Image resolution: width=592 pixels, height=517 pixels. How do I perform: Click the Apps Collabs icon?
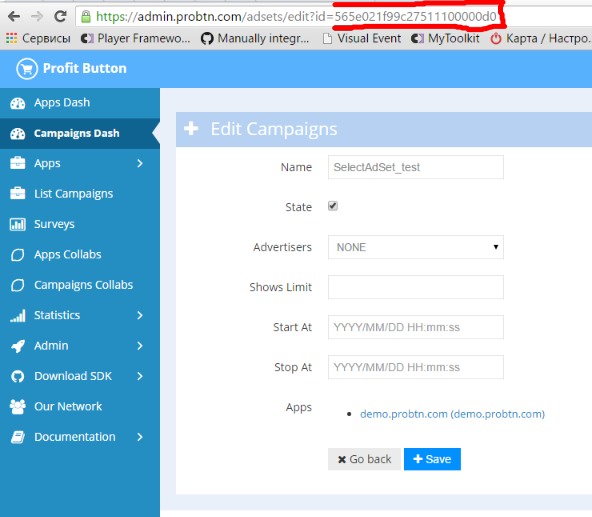17,255
